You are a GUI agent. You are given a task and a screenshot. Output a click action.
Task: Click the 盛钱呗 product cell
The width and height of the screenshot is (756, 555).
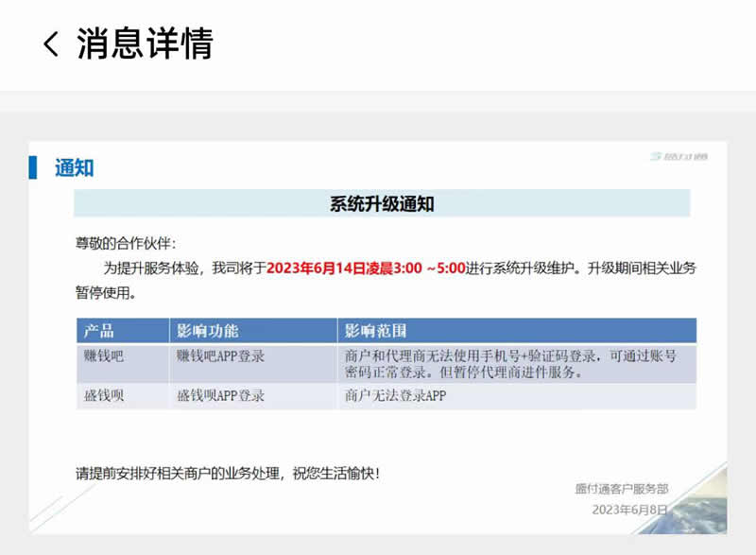[x=123, y=396]
